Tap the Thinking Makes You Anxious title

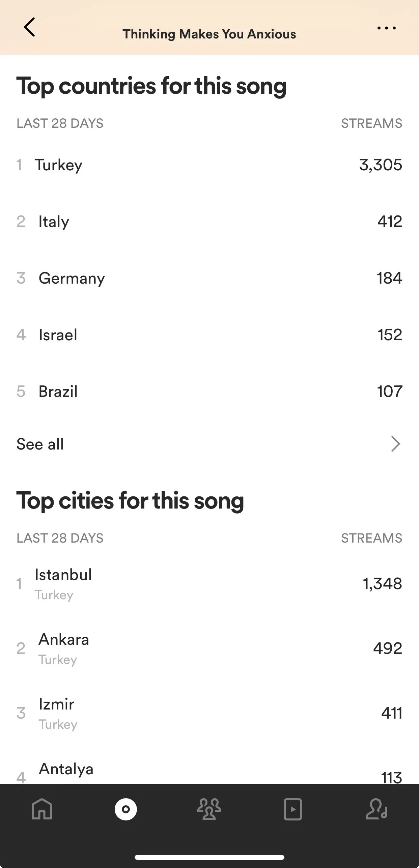coord(209,34)
